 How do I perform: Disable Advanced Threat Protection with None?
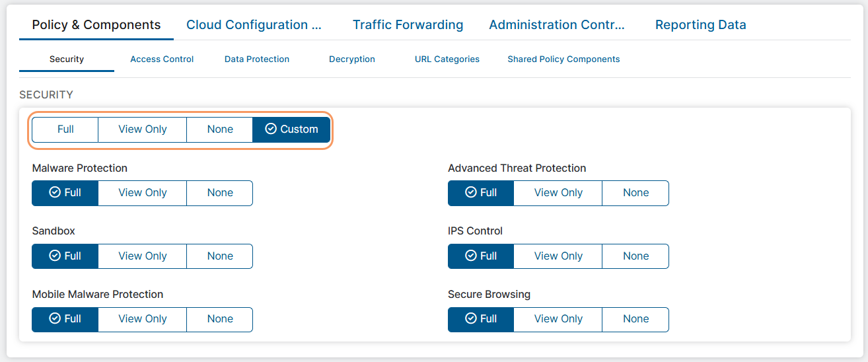tap(635, 193)
